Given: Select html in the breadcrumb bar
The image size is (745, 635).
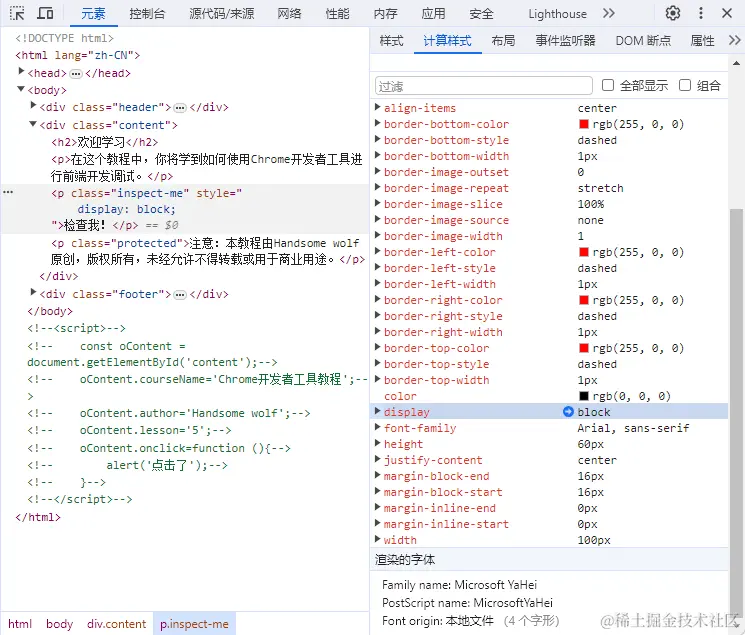Looking at the screenshot, I should click(x=20, y=624).
